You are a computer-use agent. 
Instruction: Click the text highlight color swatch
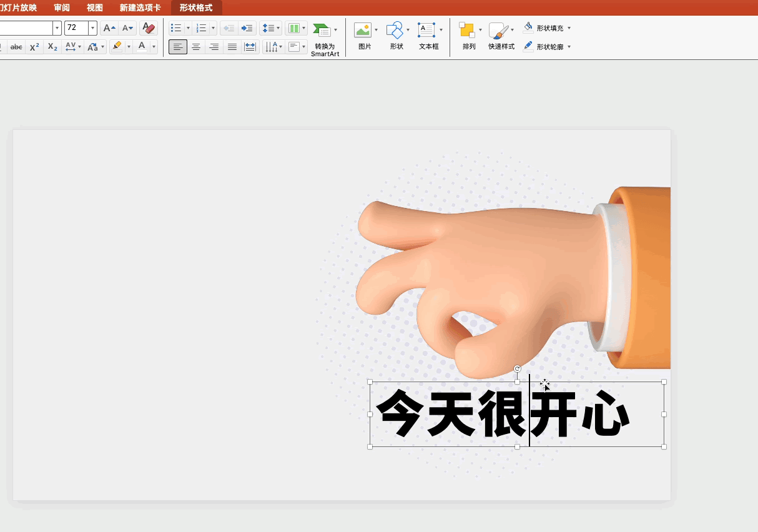117,47
